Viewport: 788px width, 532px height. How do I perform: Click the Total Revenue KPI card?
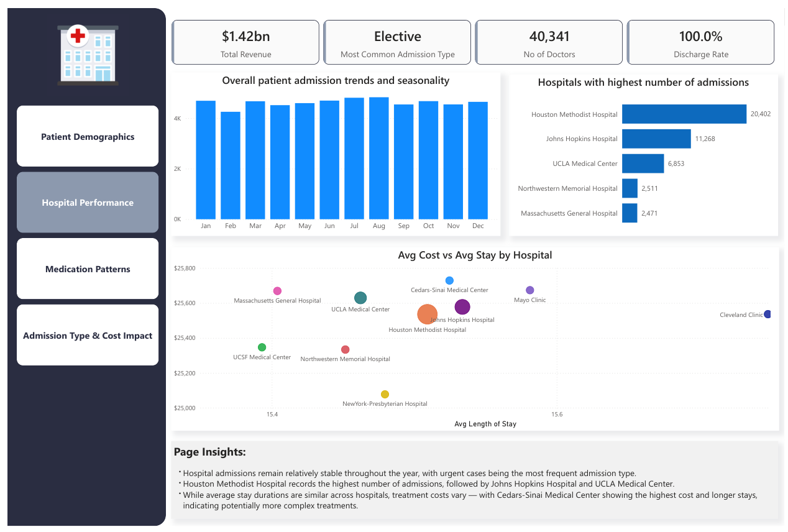pyautogui.click(x=245, y=42)
